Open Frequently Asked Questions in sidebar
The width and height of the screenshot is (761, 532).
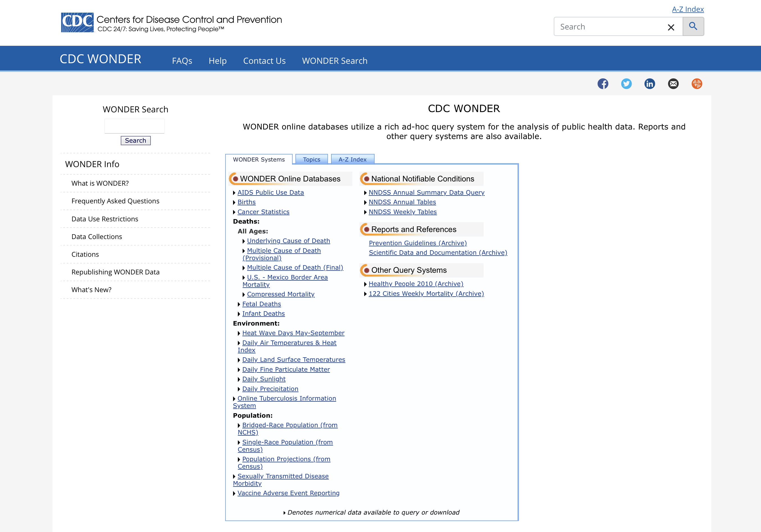[x=115, y=201]
